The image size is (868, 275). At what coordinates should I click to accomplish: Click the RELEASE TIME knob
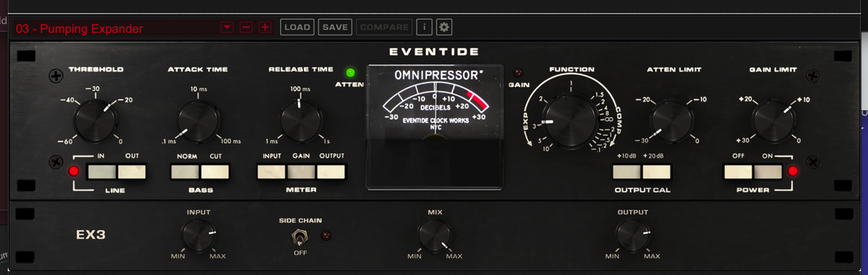(x=301, y=120)
